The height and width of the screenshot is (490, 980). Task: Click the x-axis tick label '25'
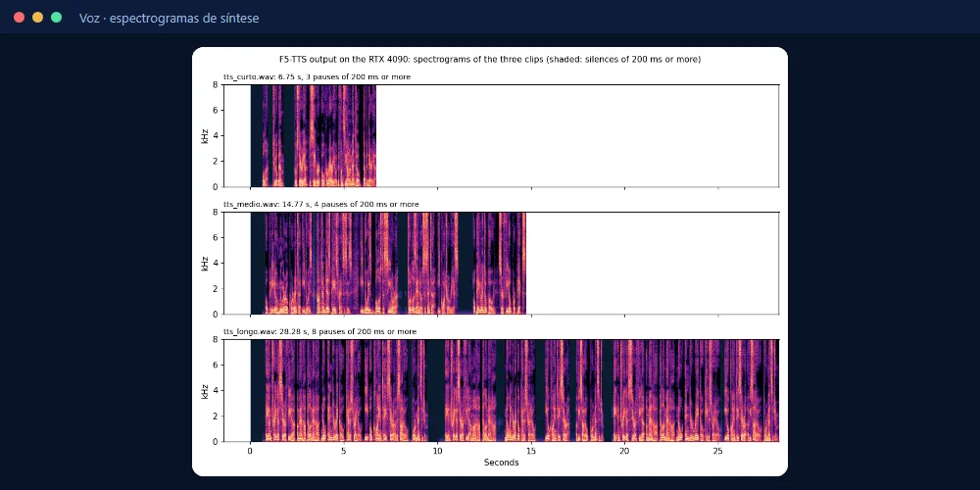pos(717,451)
